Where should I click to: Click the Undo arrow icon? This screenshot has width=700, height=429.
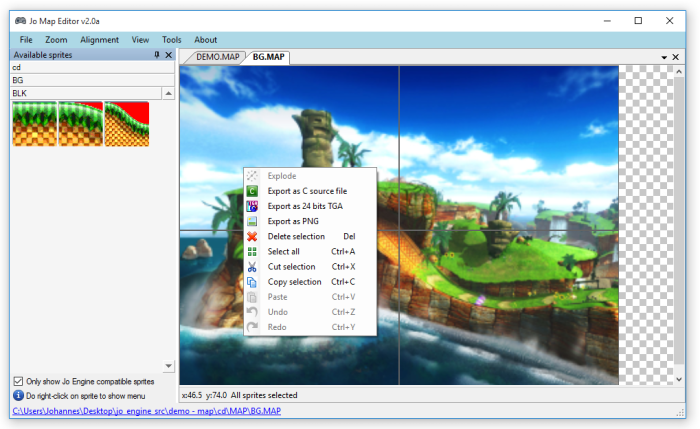pyautogui.click(x=252, y=312)
